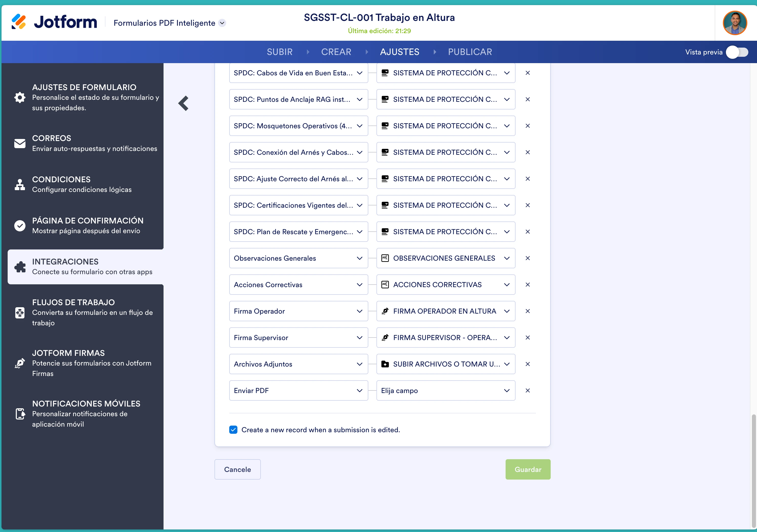
Task: Toggle the Vista previa switch
Action: [x=737, y=52]
